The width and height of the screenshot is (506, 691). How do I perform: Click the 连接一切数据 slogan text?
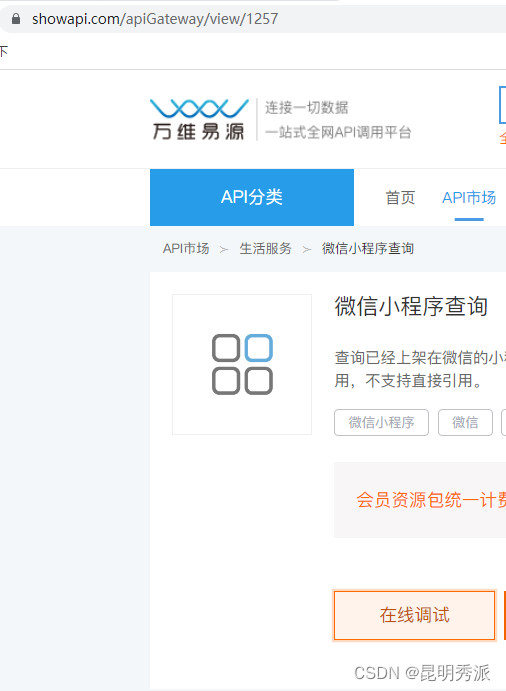[306, 107]
